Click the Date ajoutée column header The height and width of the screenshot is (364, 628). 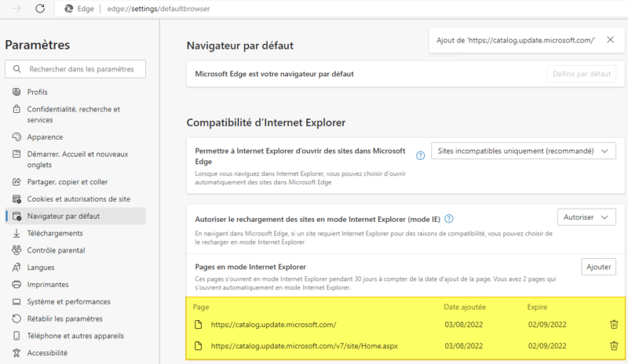pos(465,308)
